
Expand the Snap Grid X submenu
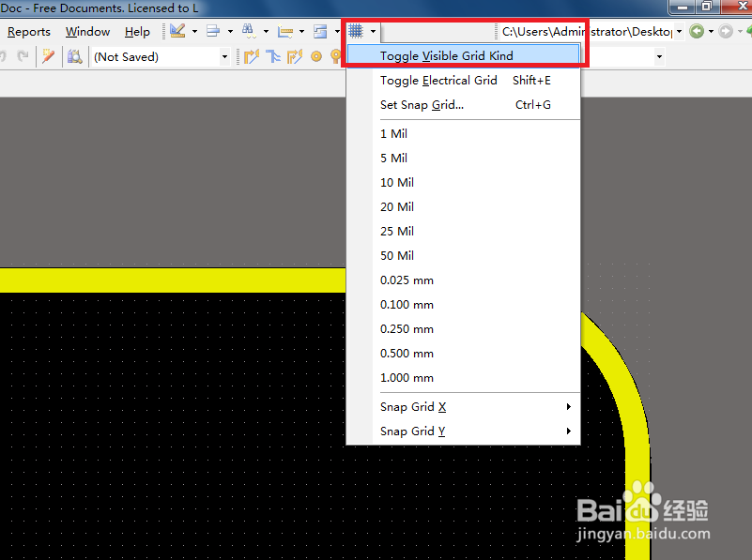point(463,407)
